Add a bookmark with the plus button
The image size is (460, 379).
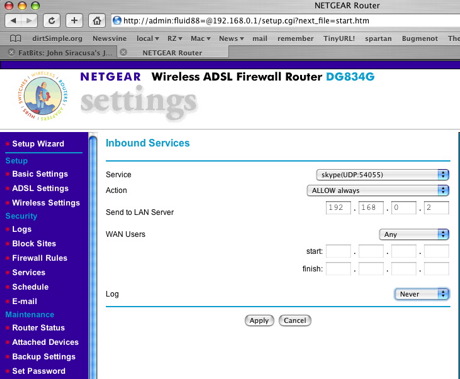[x=74, y=21]
